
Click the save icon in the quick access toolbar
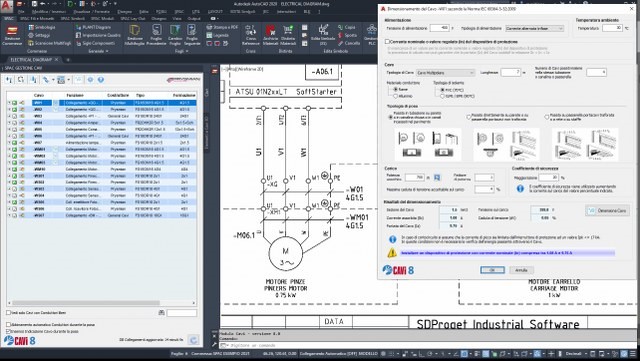pyautogui.click(x=34, y=4)
